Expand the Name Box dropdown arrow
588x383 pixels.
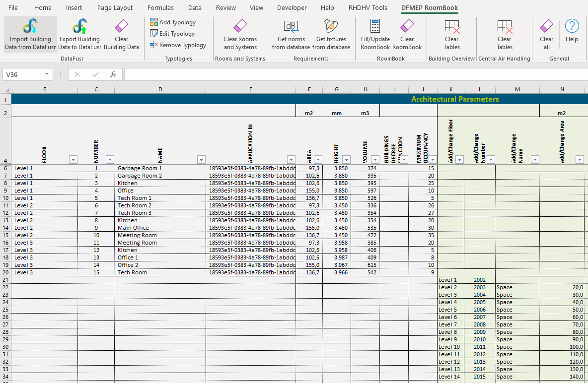(47, 74)
